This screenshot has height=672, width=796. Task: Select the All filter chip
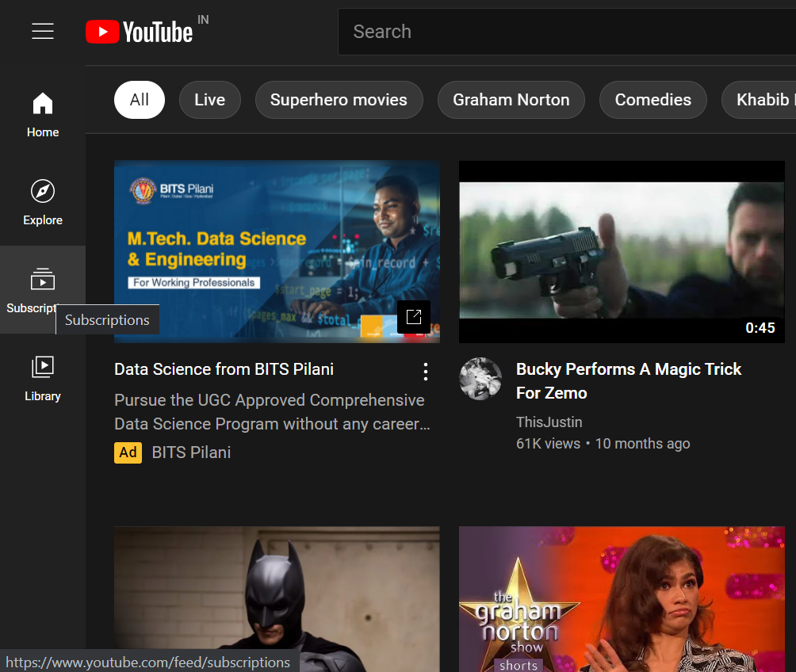click(139, 100)
